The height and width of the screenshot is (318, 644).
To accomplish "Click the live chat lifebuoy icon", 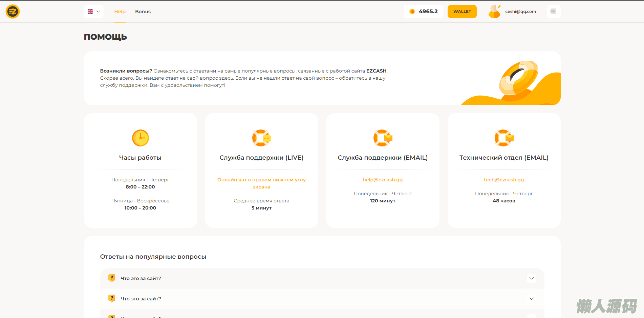I will [x=261, y=138].
